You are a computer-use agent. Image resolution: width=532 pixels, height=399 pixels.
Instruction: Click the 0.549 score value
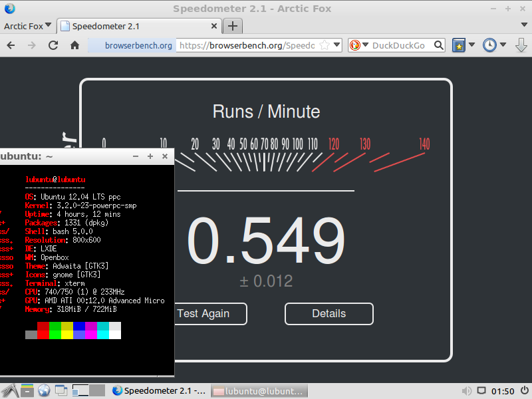coord(265,241)
